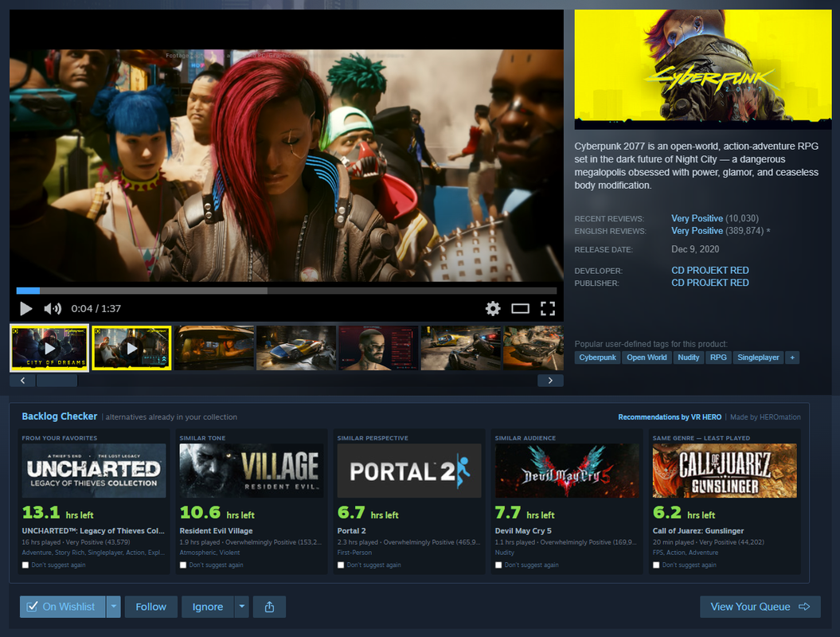Check Don't suggest again for Devil May Cry 5
The width and height of the screenshot is (840, 637).
coord(498,565)
